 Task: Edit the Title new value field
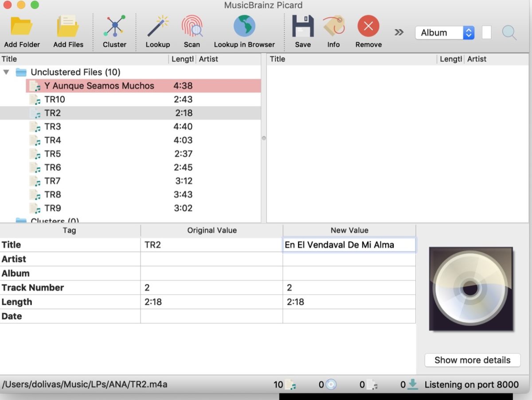(x=349, y=245)
